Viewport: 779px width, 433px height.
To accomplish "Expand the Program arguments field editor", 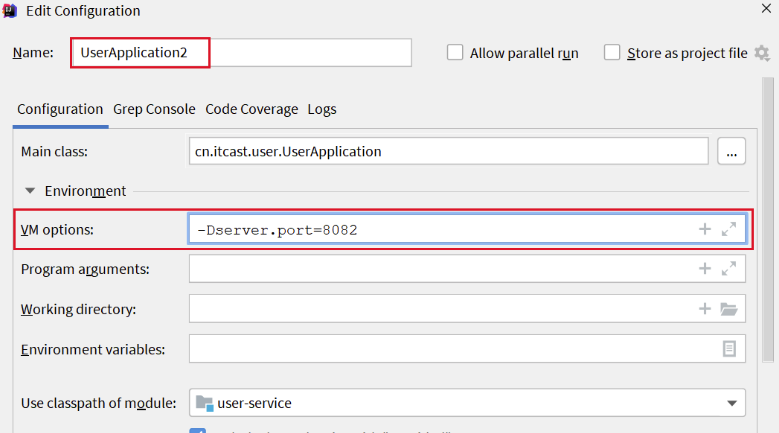I will pyautogui.click(x=729, y=269).
